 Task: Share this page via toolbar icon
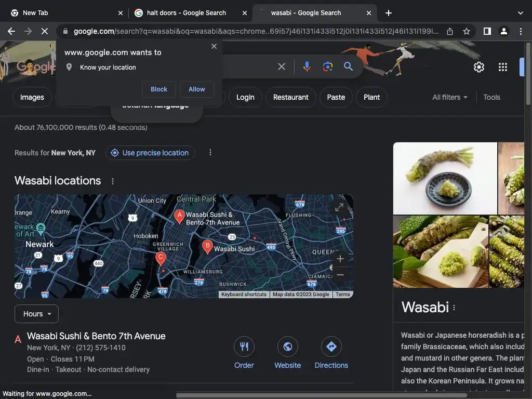click(x=450, y=31)
